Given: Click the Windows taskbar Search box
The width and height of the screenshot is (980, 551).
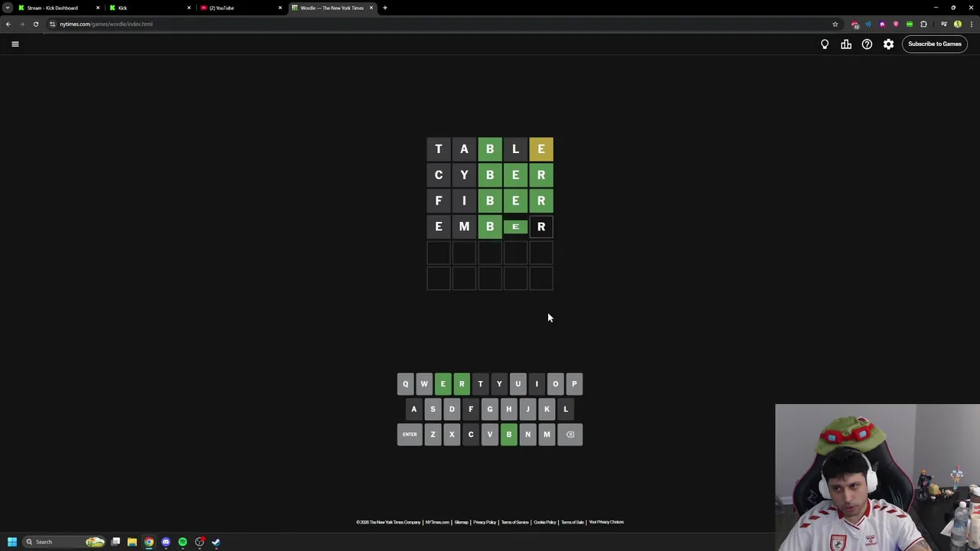Looking at the screenshot, I should 64,542.
